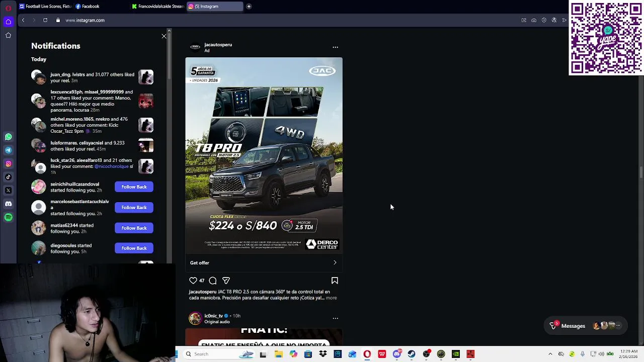
Task: Click @nicochorolque mention in notification
Action: (x=112, y=166)
